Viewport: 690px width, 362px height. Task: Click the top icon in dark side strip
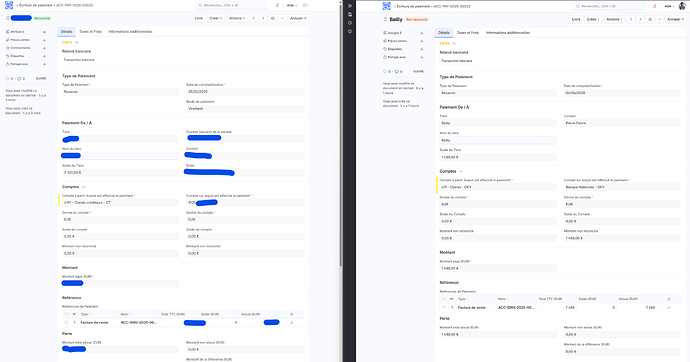[350, 6]
